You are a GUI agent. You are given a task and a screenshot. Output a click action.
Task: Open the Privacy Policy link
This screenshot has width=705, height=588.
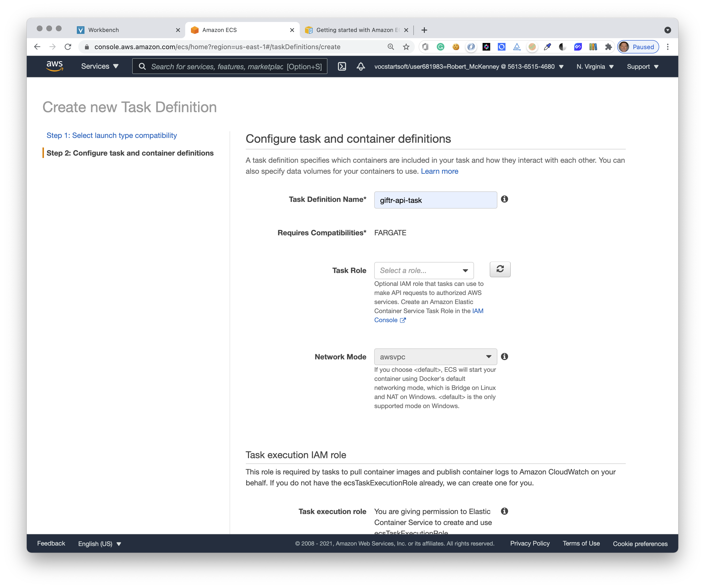[x=530, y=543]
